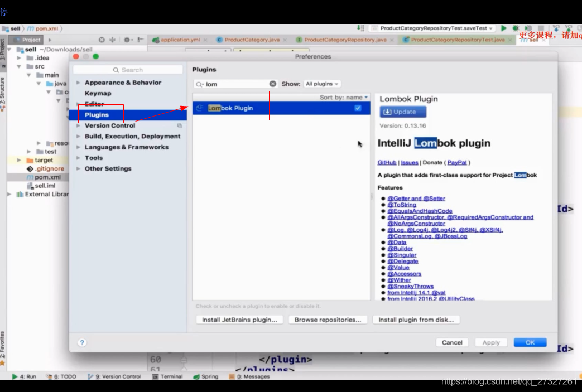Select Keymap in preferences sidebar
Viewport: 582px width, 392px height.
click(98, 93)
